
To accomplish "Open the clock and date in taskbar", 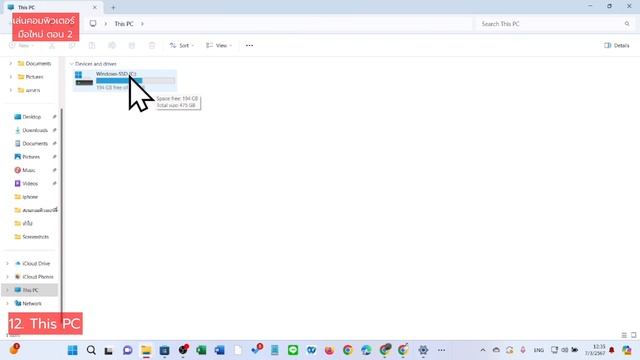I will [x=595, y=350].
